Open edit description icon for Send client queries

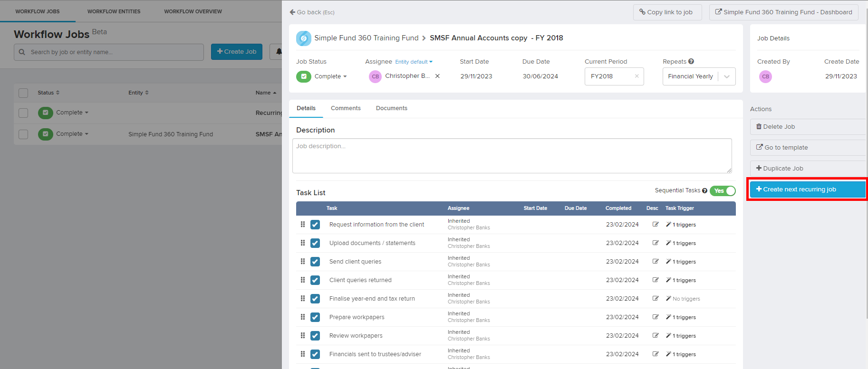coord(656,261)
